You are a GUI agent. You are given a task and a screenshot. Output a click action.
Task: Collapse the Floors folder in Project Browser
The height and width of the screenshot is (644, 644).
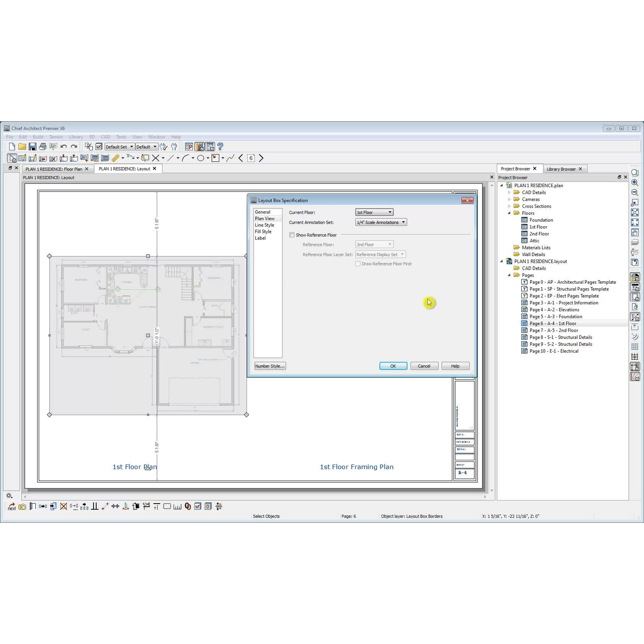[509, 213]
